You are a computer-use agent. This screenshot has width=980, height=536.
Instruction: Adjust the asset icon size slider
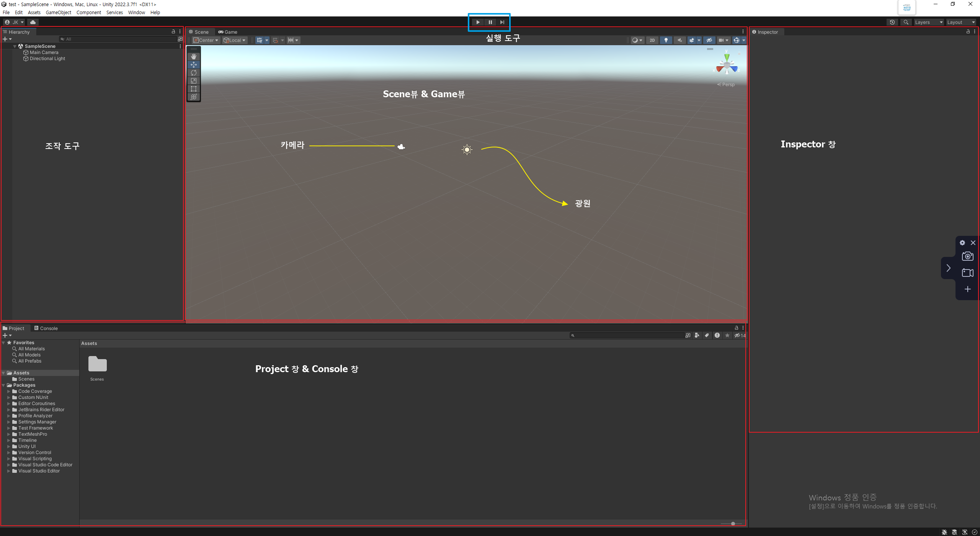733,523
